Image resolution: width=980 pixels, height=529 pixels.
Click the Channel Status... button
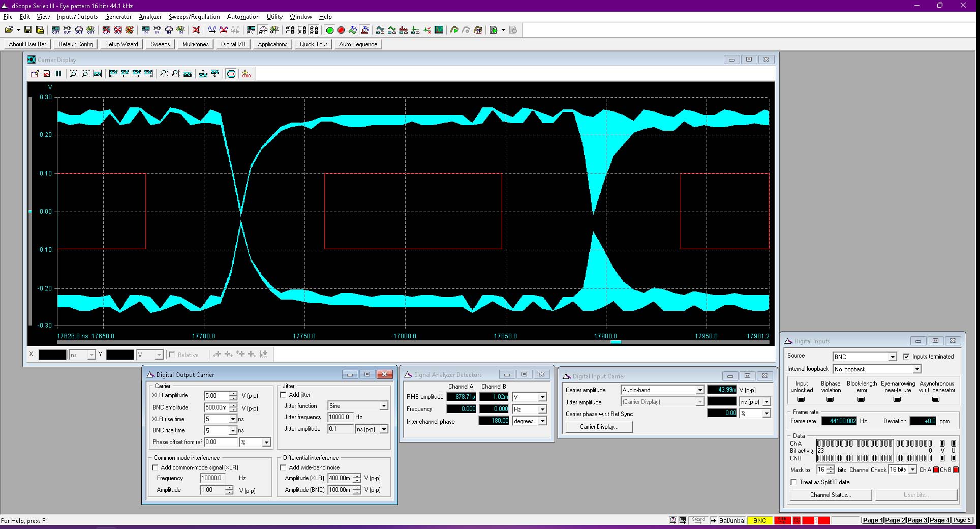pos(831,495)
